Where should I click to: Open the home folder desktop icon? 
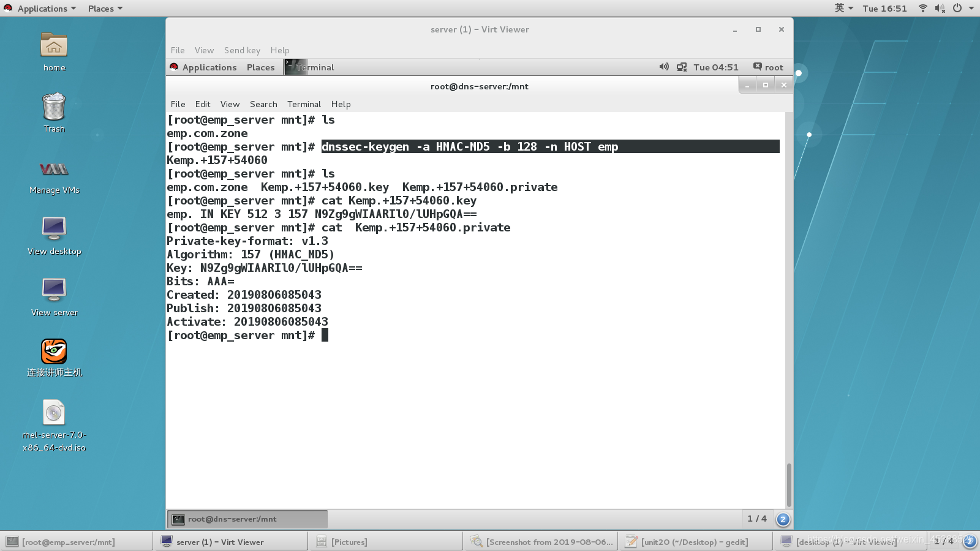(54, 47)
